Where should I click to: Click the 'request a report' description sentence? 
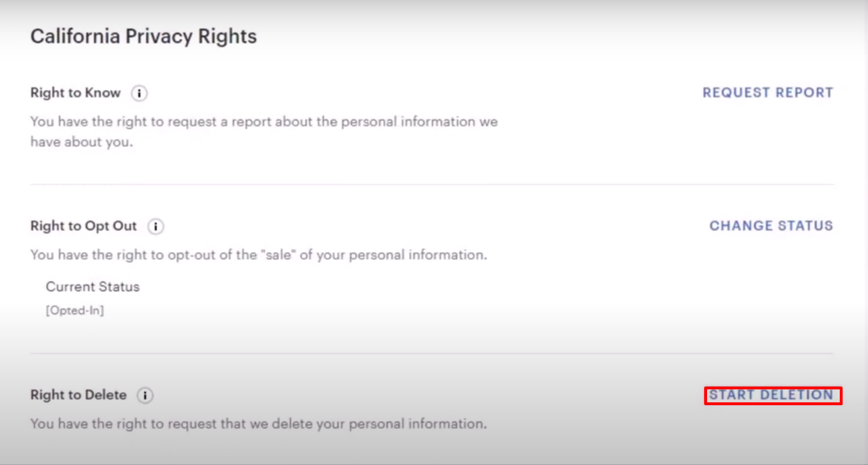click(264, 131)
